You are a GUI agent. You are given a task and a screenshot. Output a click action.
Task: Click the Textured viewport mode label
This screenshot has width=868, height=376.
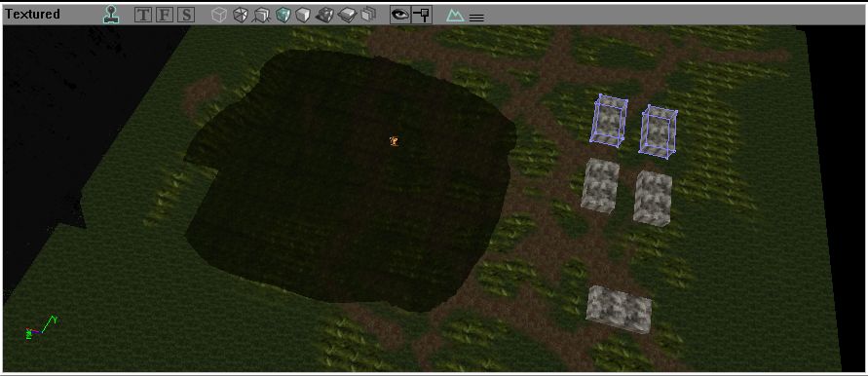pos(33,15)
